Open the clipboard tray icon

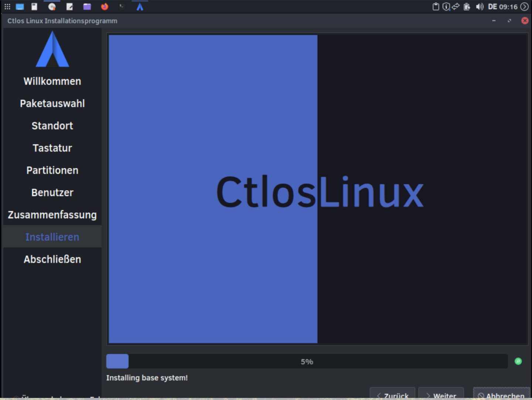tap(436, 7)
